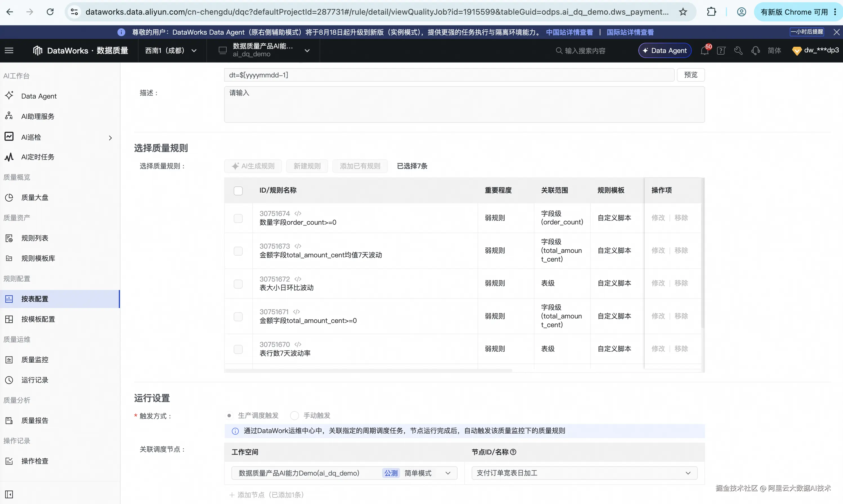The image size is (843, 504).
Task: Open 中国站详情查看 link
Action: [x=569, y=32]
